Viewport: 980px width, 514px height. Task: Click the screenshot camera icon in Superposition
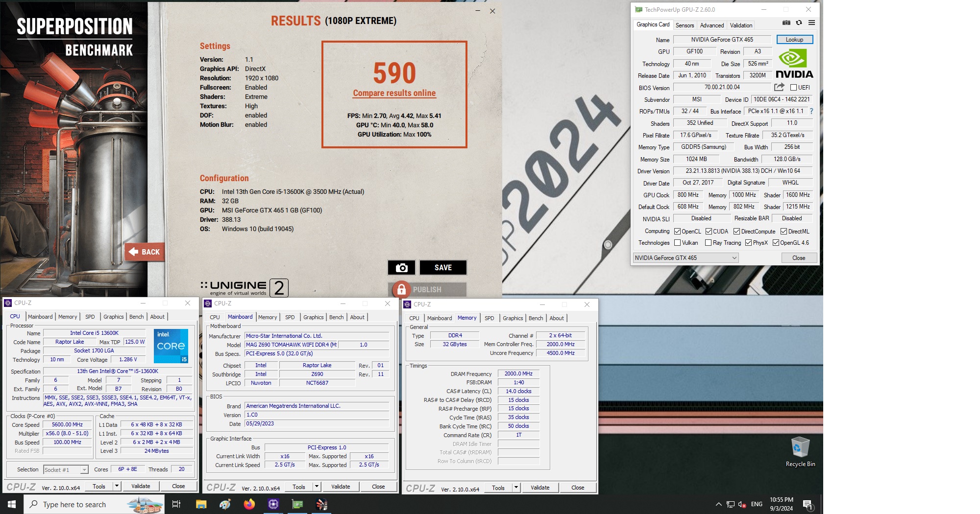[401, 268]
